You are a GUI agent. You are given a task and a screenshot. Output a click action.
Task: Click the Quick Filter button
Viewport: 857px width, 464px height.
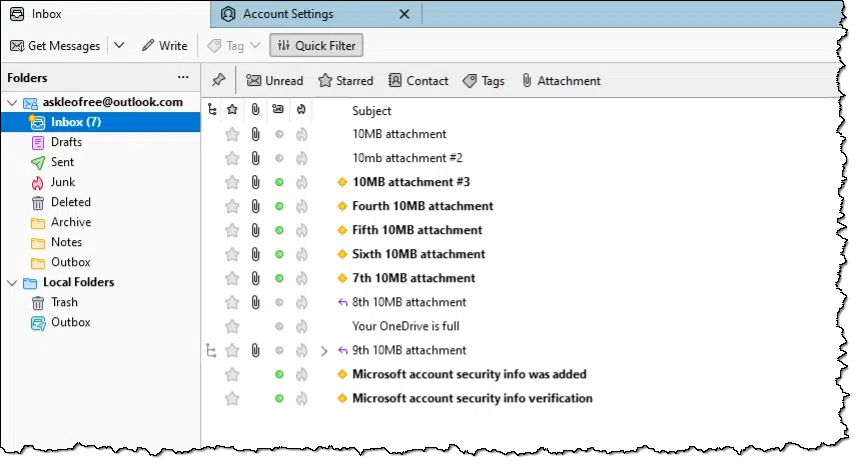point(316,45)
